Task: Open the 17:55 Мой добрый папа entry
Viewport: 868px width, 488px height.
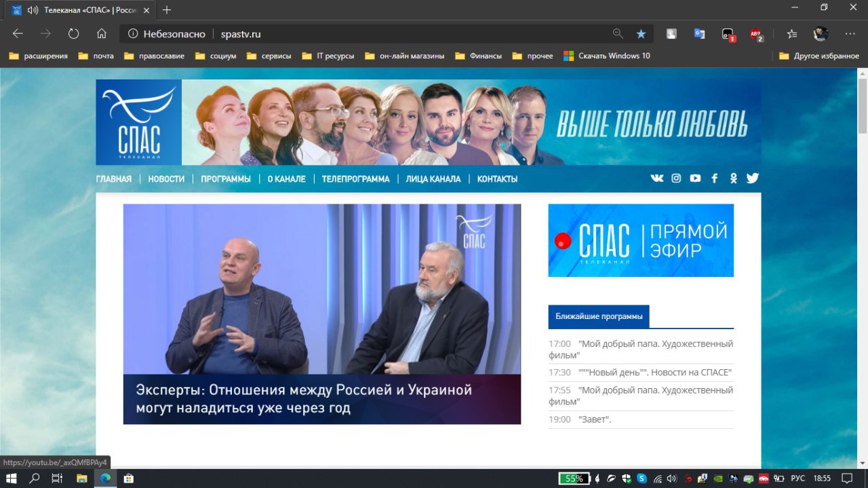Action: (641, 395)
